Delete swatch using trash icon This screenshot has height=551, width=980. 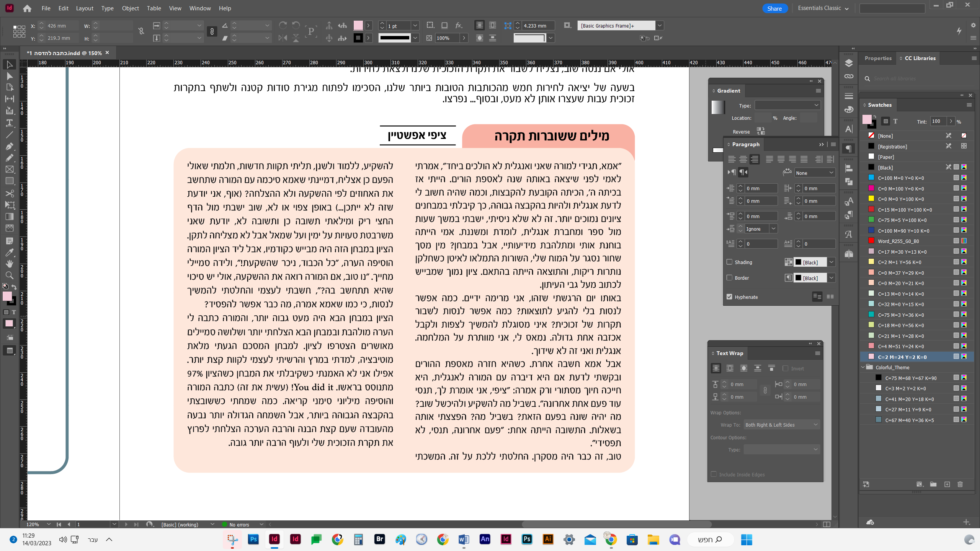point(960,484)
